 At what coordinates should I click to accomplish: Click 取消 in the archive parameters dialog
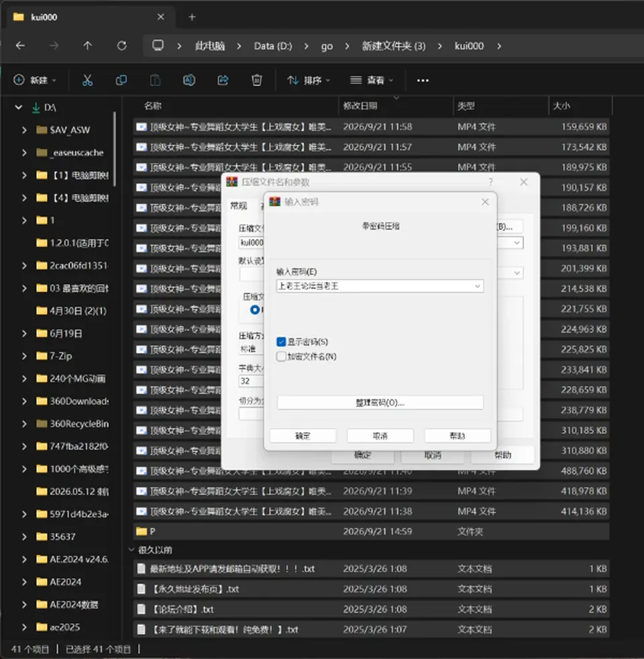pos(433,456)
